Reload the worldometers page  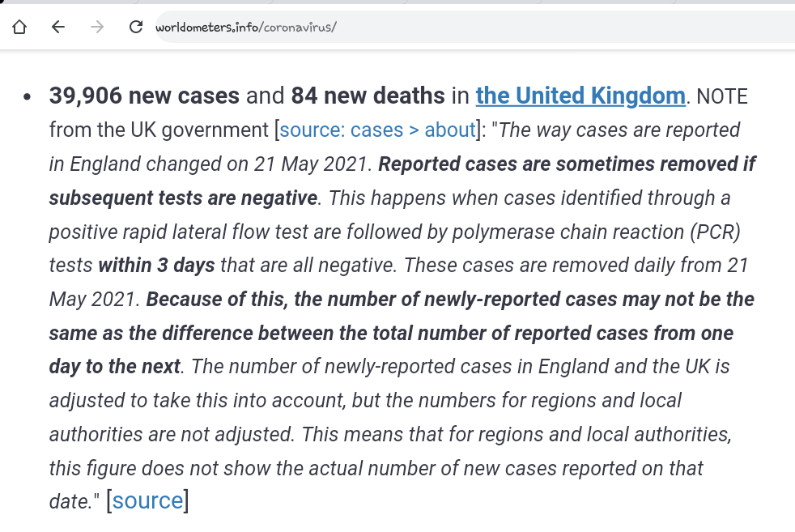136,28
